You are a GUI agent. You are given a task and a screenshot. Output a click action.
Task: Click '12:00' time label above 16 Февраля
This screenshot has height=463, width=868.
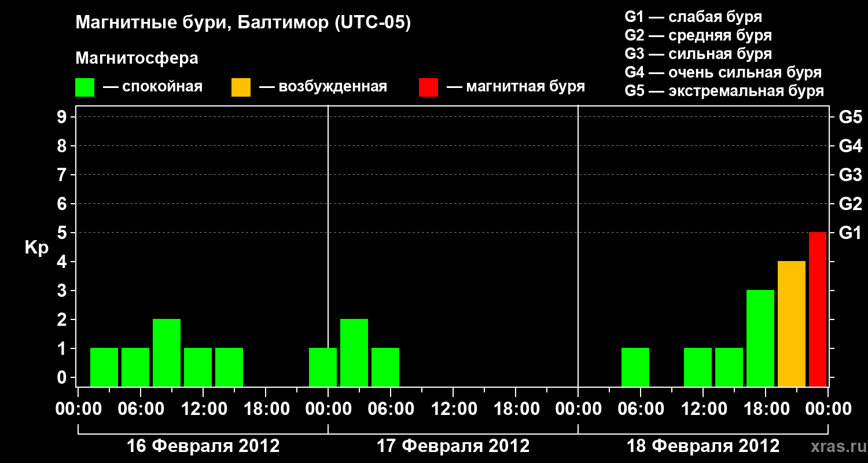(203, 409)
